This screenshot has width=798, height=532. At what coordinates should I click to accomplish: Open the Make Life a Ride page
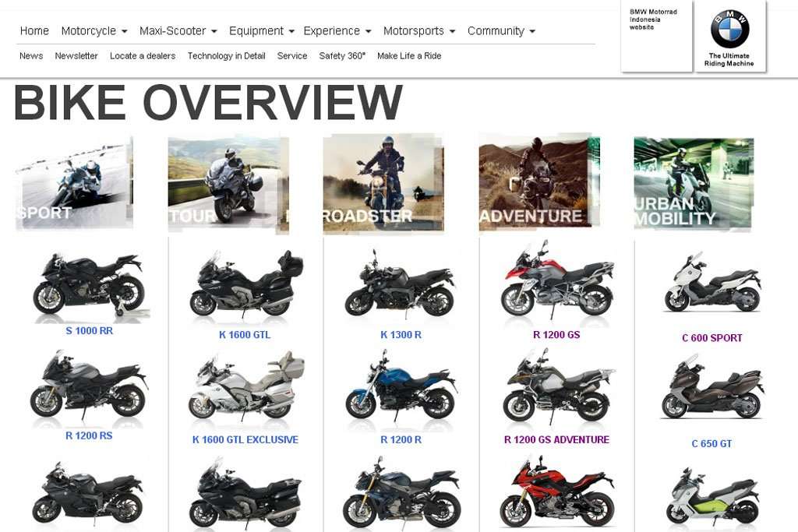(409, 56)
